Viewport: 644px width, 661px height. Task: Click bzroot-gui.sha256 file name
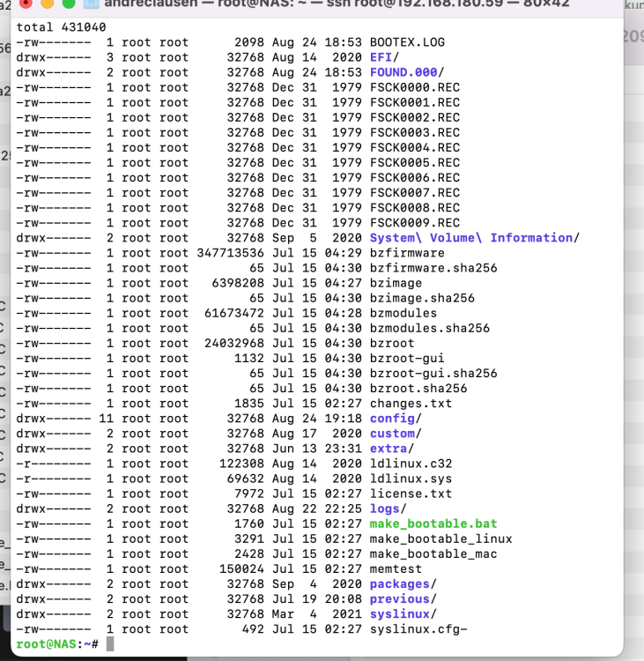coord(433,374)
